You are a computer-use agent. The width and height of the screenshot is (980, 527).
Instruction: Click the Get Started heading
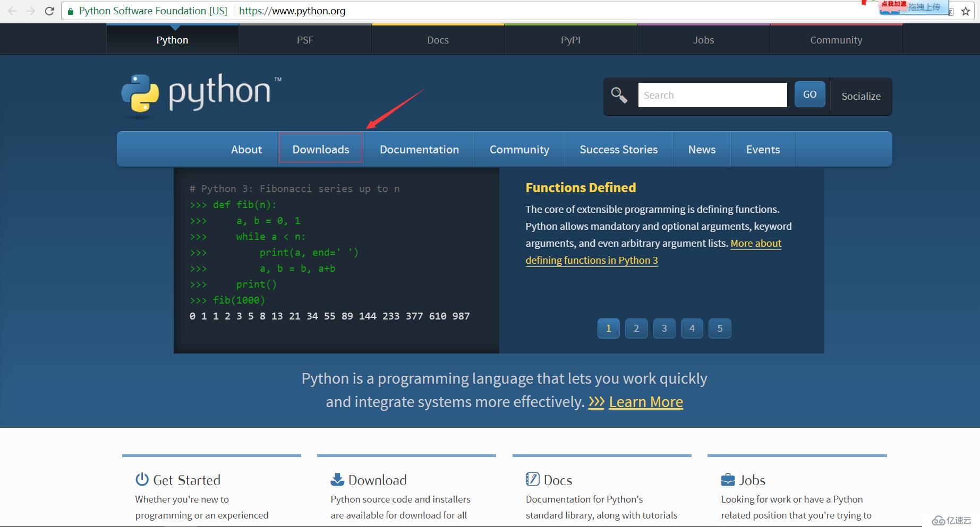point(186,480)
